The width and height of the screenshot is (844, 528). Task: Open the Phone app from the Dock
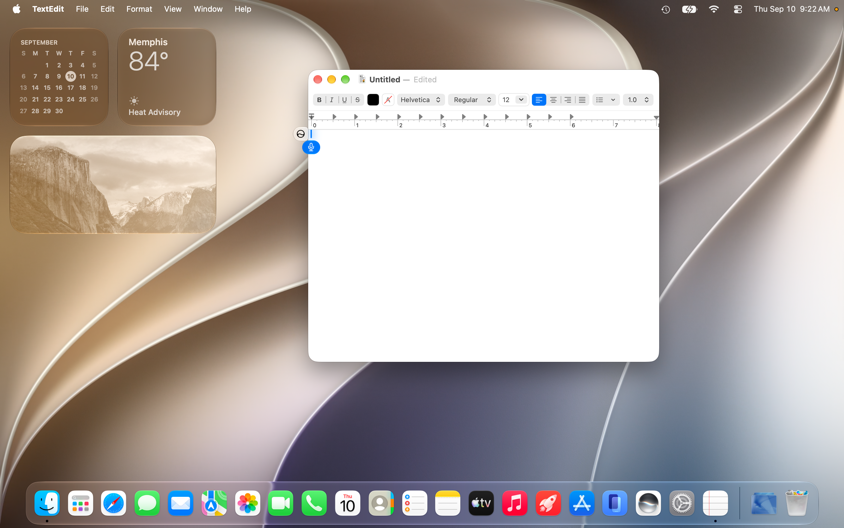pyautogui.click(x=314, y=503)
